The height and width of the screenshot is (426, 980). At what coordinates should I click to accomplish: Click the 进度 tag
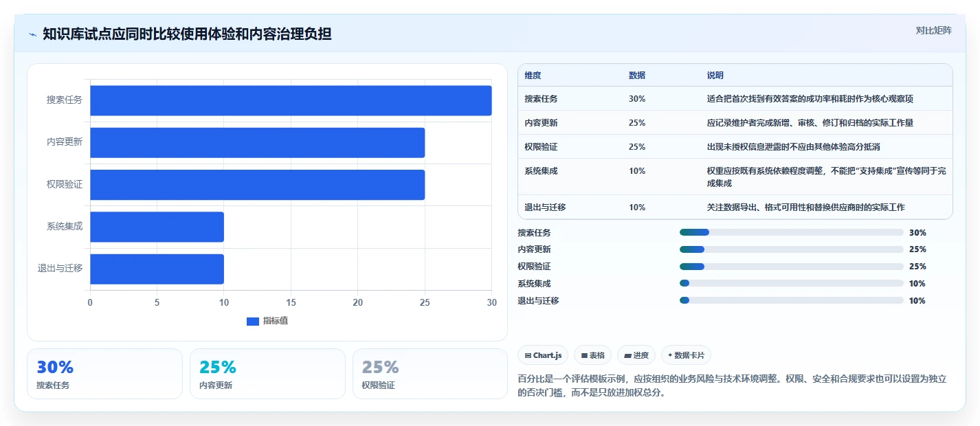click(636, 355)
